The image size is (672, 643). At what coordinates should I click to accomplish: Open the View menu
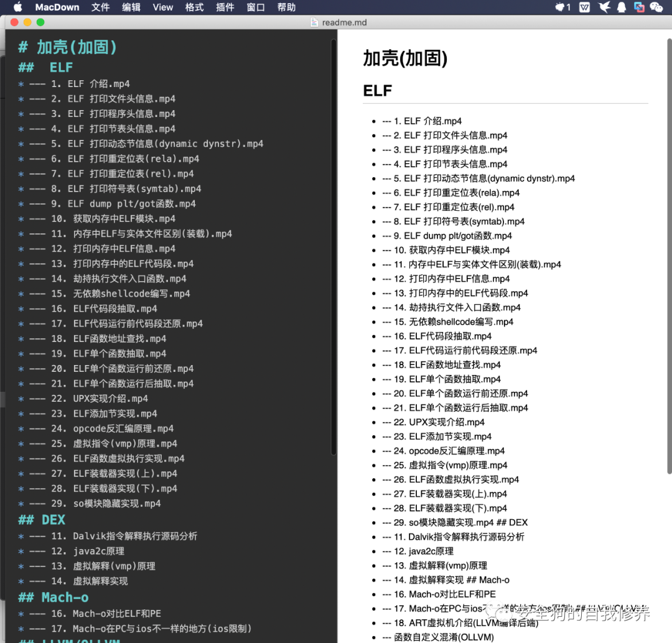point(162,7)
